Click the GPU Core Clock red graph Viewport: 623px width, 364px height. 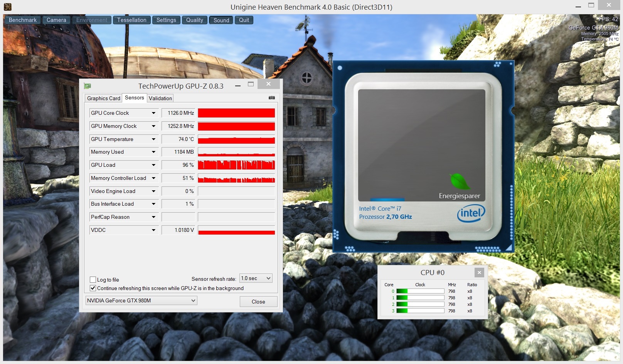pos(236,113)
